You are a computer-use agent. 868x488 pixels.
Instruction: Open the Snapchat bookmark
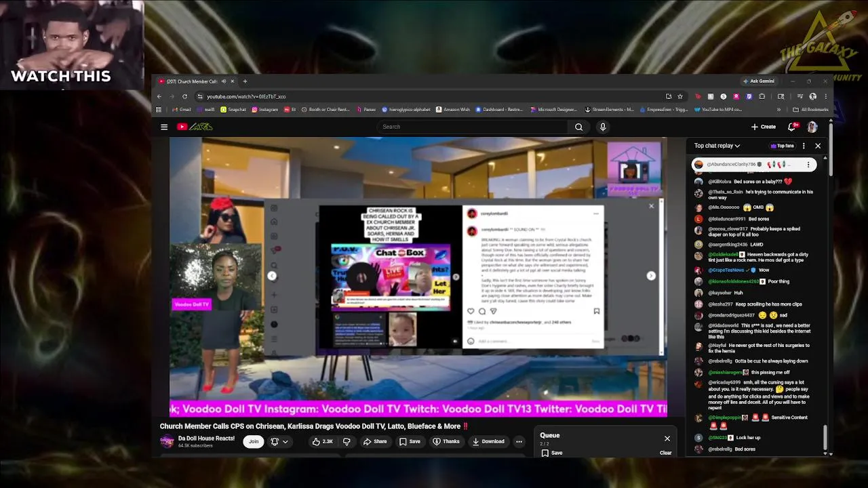coord(233,110)
